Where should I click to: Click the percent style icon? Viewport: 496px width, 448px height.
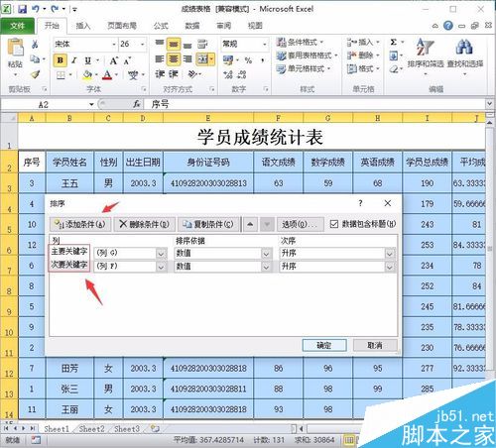248,60
